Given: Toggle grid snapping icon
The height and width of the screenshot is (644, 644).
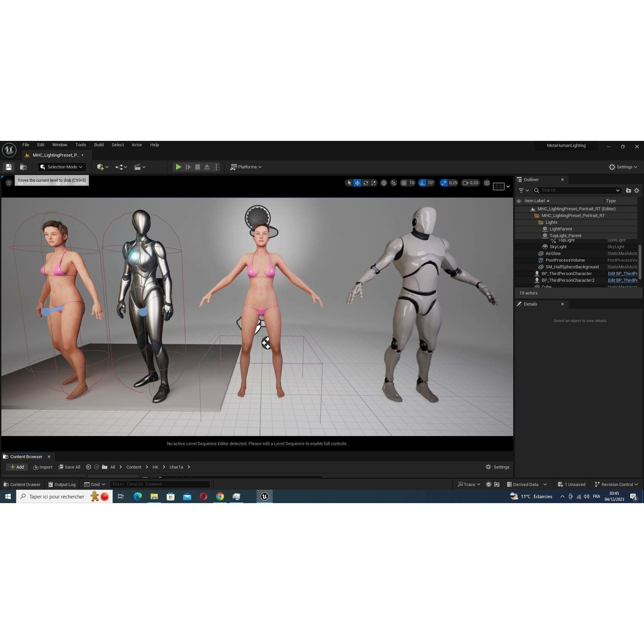Looking at the screenshot, I should tap(404, 183).
